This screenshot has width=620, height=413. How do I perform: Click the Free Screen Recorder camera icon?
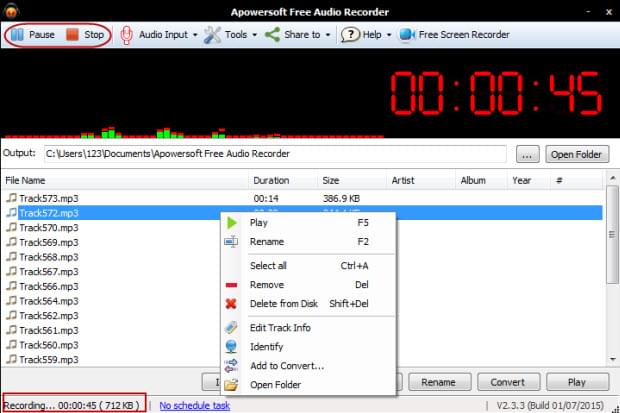click(406, 35)
